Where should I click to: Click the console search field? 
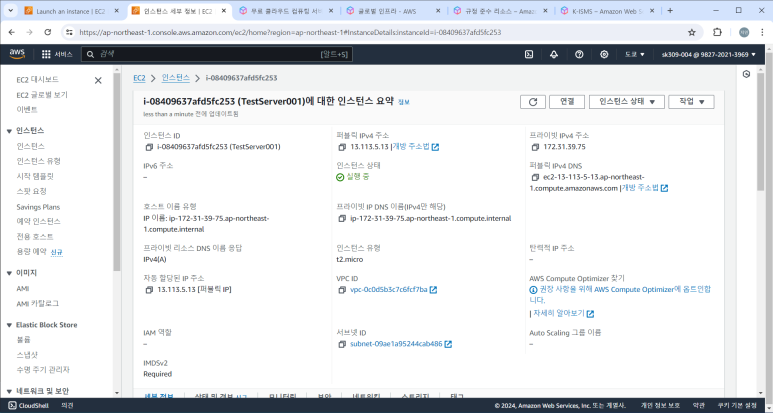[217, 54]
